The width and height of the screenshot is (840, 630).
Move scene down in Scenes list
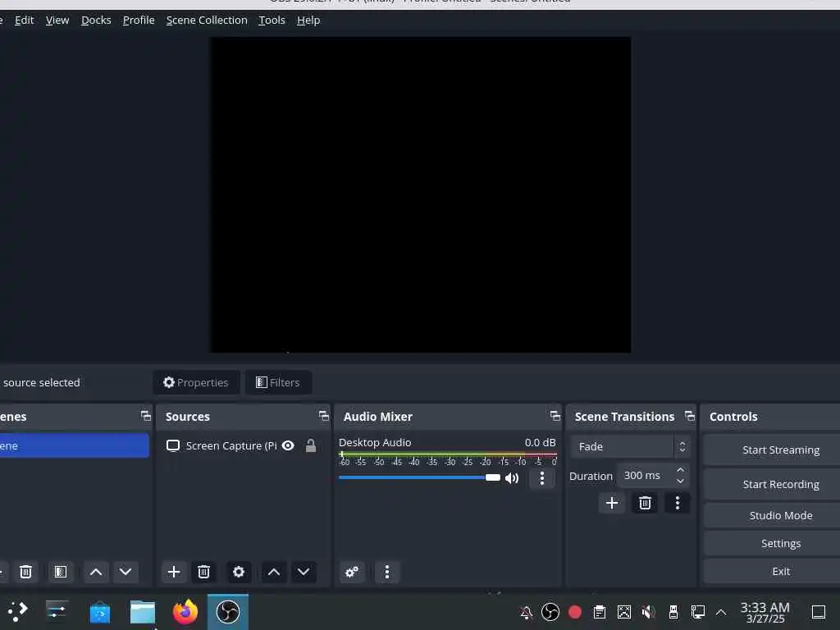coord(126,572)
